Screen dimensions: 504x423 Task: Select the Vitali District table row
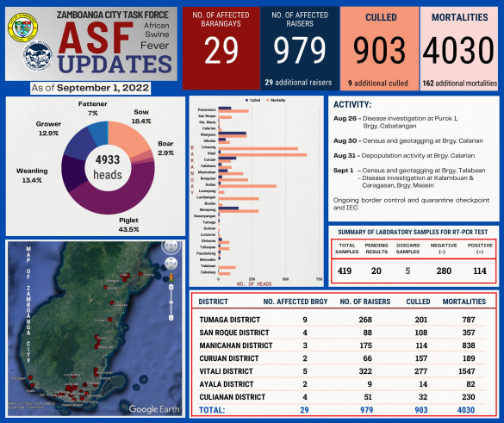pos(343,371)
